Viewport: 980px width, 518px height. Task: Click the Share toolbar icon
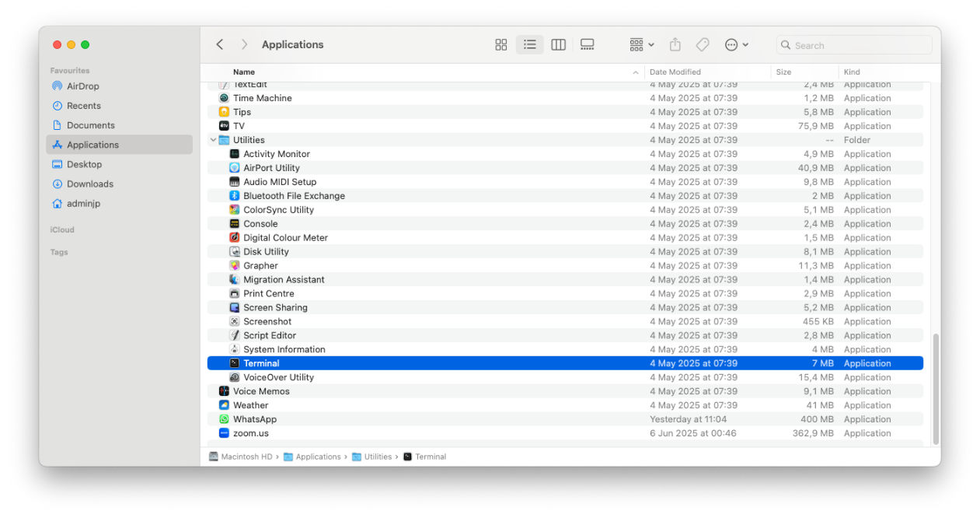tap(675, 45)
